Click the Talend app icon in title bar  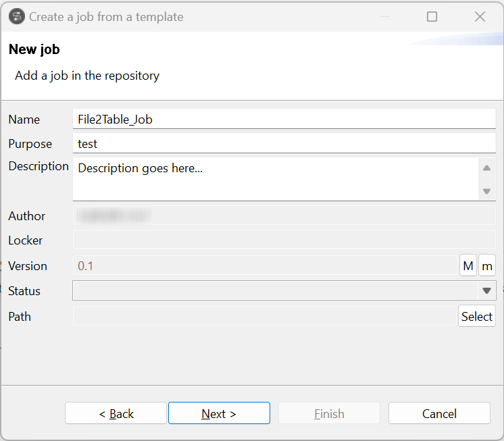pyautogui.click(x=17, y=17)
